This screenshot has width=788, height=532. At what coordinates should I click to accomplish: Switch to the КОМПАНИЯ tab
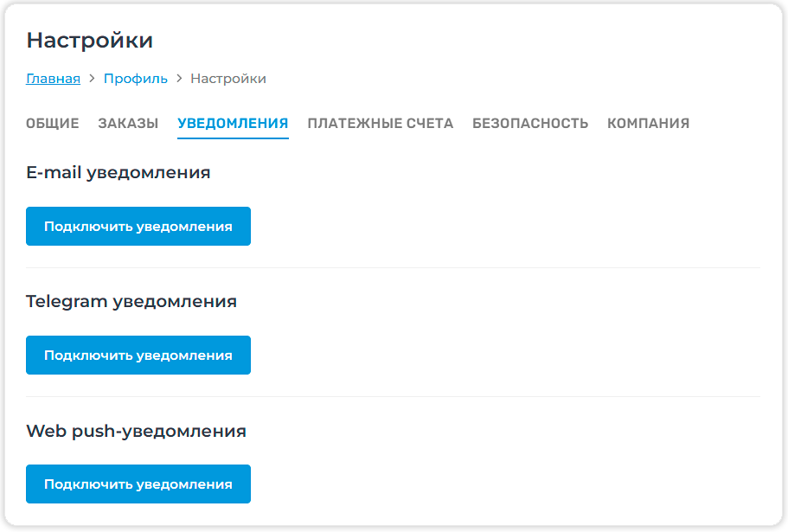click(648, 124)
